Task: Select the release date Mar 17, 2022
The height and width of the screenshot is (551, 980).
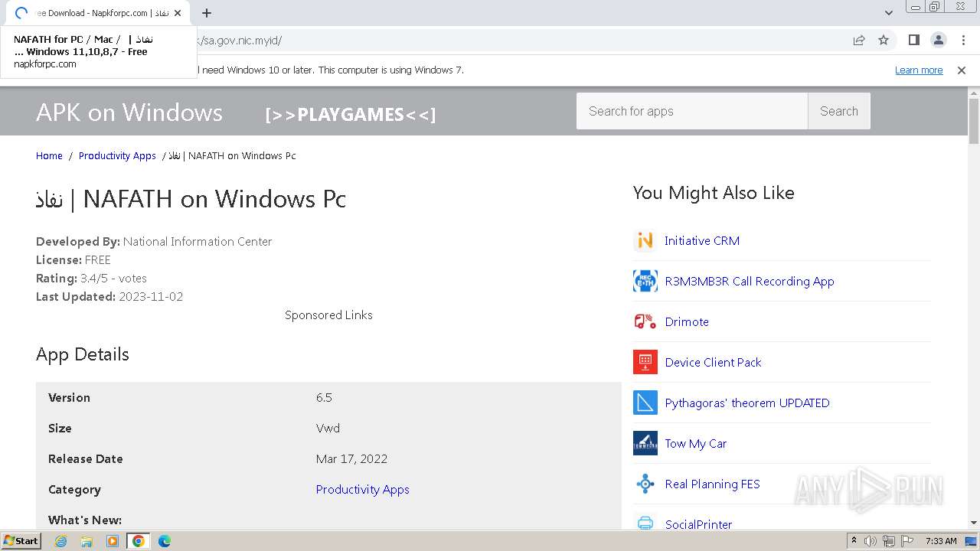Action: point(351,459)
